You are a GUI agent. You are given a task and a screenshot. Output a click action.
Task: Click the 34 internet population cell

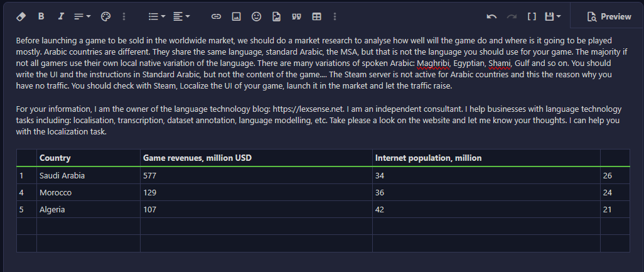click(x=486, y=175)
